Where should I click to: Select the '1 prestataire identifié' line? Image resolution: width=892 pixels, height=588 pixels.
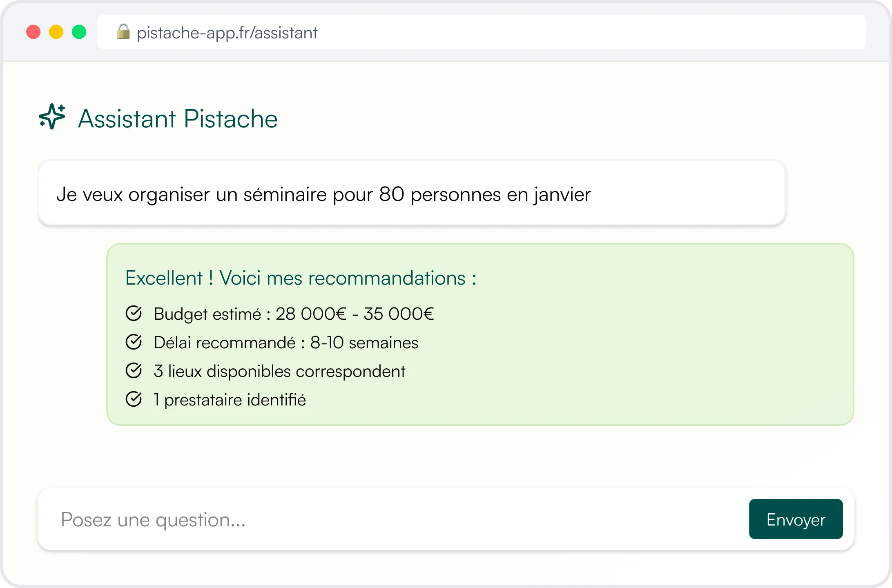(229, 399)
